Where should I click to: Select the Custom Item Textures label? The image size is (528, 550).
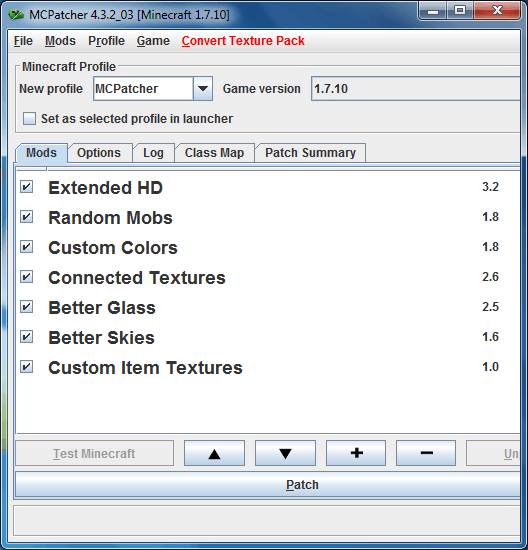click(145, 368)
